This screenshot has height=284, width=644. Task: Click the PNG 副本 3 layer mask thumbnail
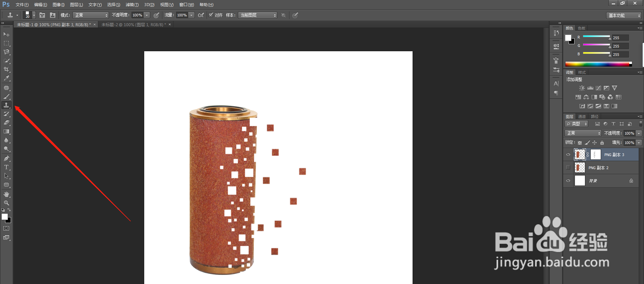pos(595,154)
